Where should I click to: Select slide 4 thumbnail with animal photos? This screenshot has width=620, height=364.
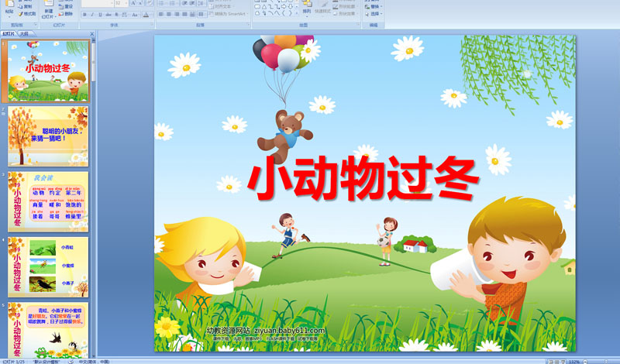point(48,267)
